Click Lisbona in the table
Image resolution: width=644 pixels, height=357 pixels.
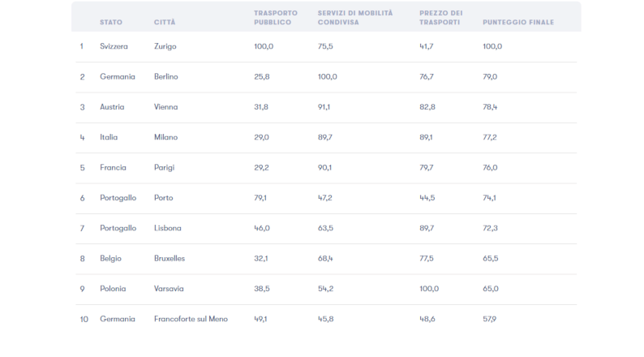[167, 228]
